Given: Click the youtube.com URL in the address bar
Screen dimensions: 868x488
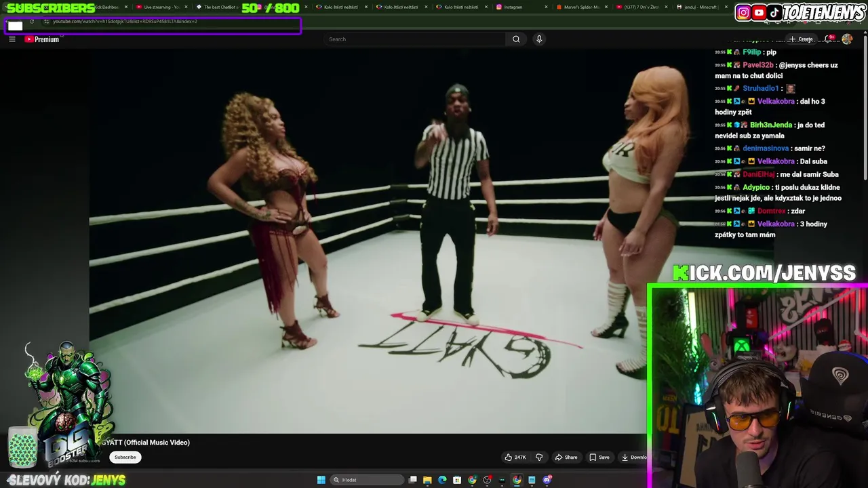Looking at the screenshot, I should pos(125,22).
